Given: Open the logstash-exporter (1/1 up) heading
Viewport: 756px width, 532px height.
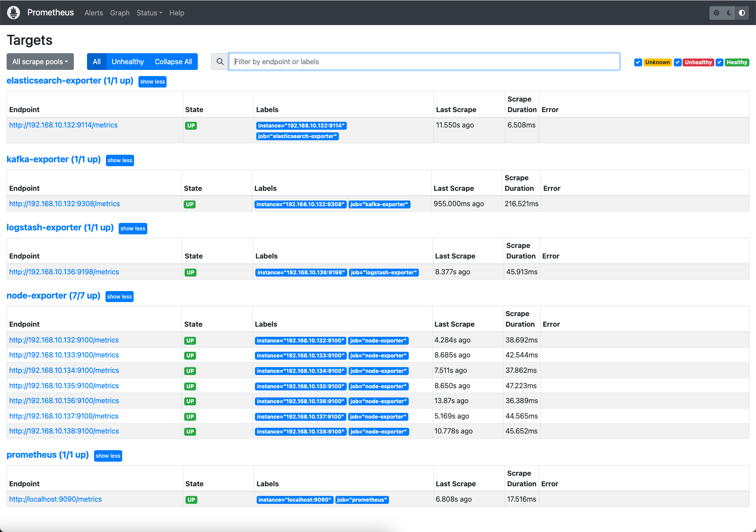Looking at the screenshot, I should (60, 228).
